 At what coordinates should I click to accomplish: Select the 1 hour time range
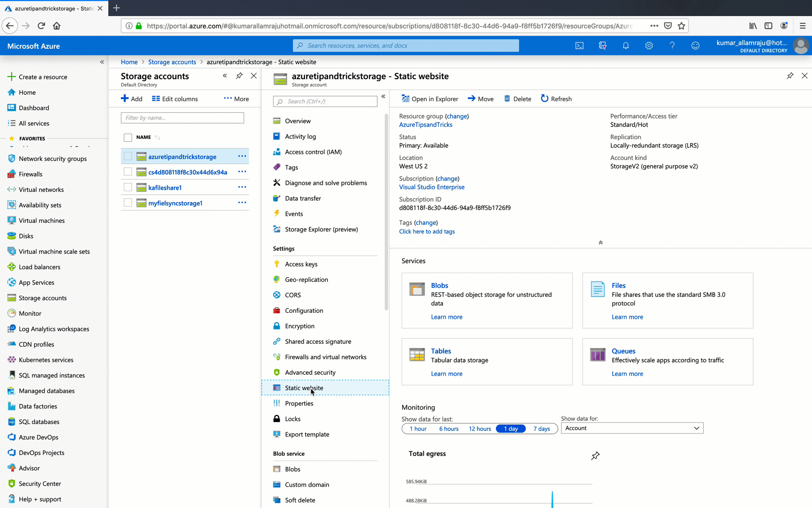418,429
